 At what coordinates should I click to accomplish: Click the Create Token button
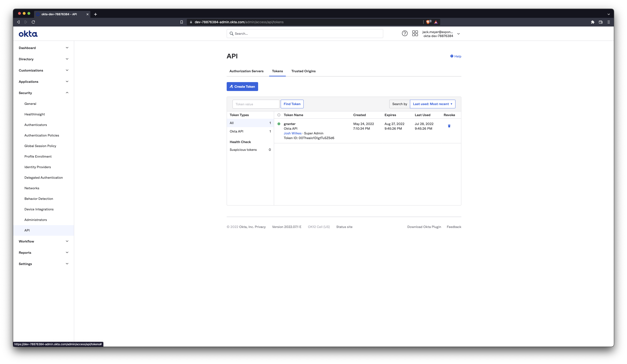[x=242, y=87]
